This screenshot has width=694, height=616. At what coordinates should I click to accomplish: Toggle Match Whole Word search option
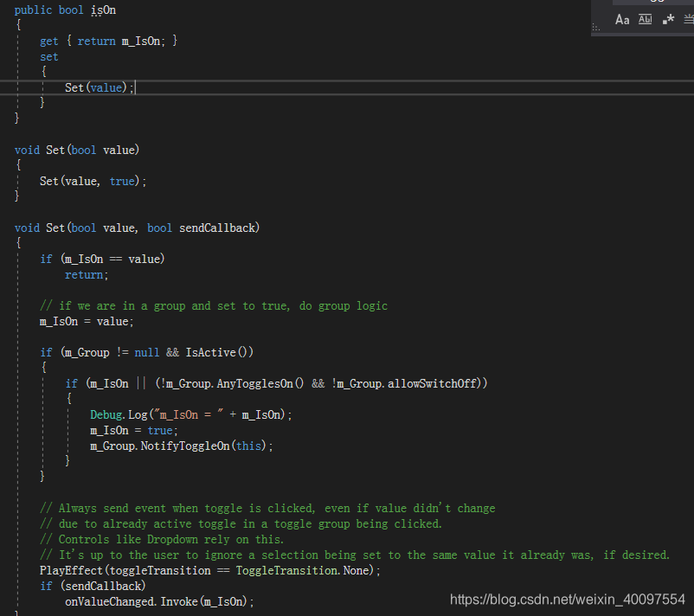pos(646,19)
